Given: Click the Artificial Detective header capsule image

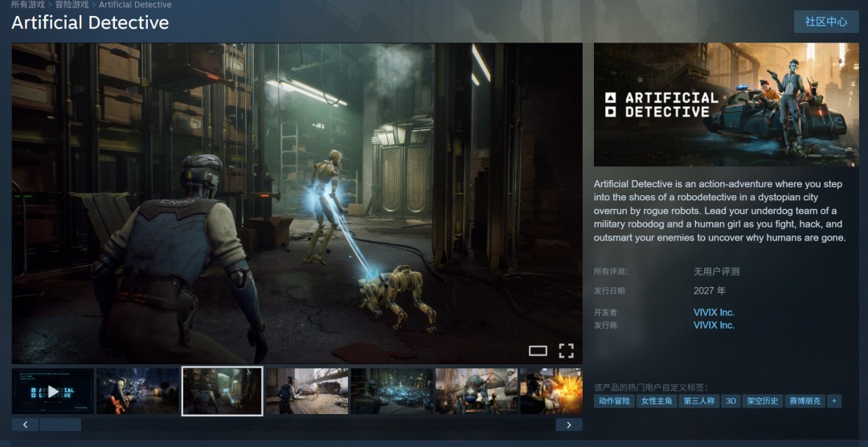Looking at the screenshot, I should [726, 105].
